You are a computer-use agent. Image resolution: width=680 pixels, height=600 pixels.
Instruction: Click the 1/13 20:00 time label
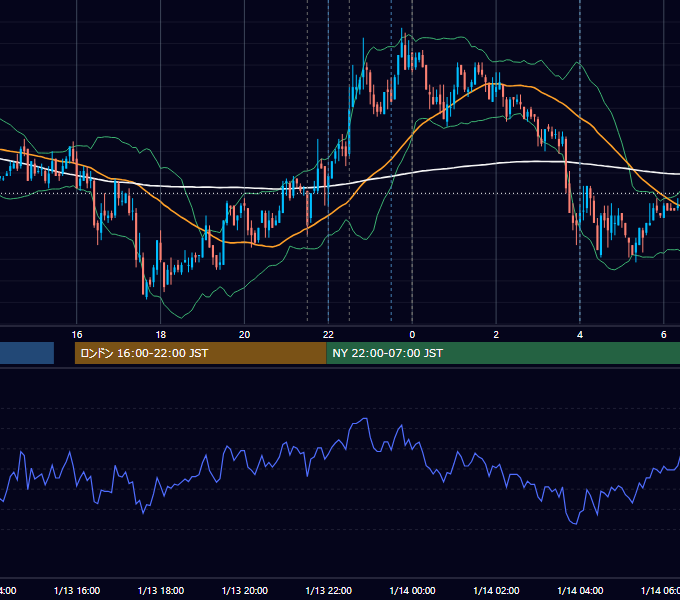tap(245, 590)
